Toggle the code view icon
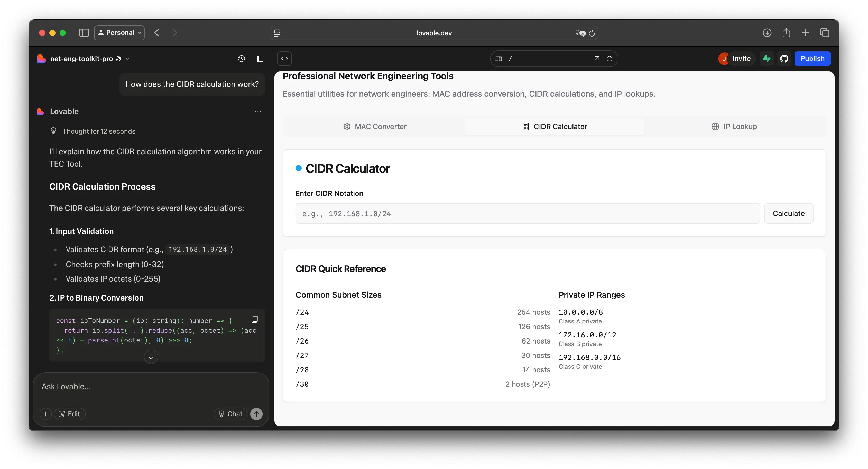This screenshot has width=868, height=469. [284, 59]
